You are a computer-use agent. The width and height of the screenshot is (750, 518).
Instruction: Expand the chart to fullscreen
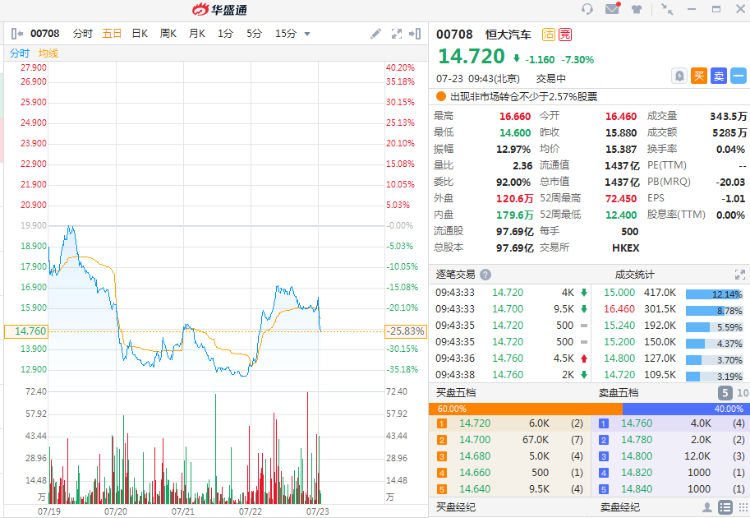[397, 33]
